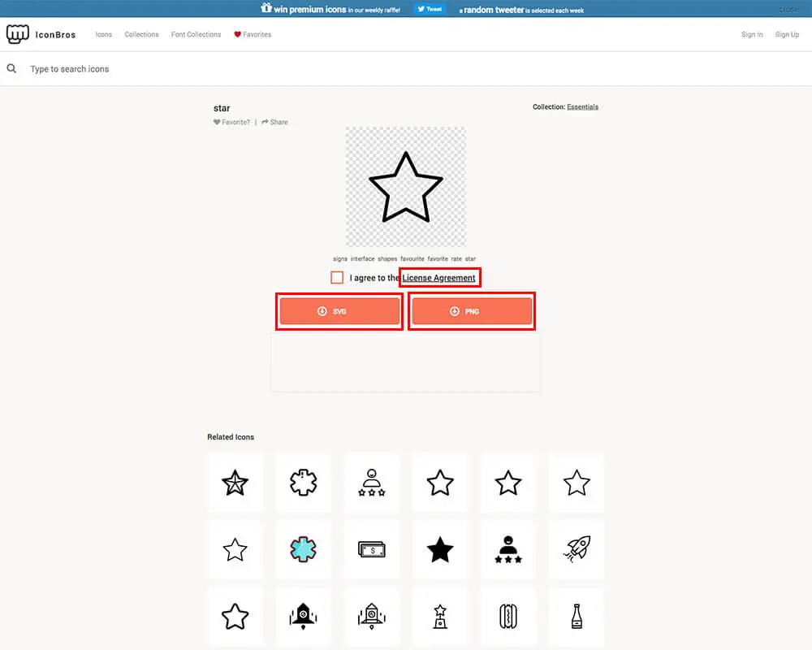Tick the I agree to license checkbox

coord(337,277)
